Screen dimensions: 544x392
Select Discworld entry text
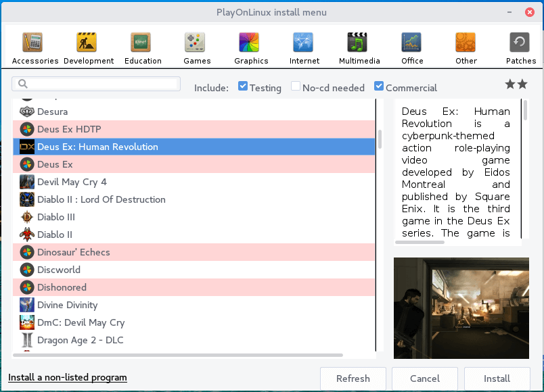pos(59,270)
